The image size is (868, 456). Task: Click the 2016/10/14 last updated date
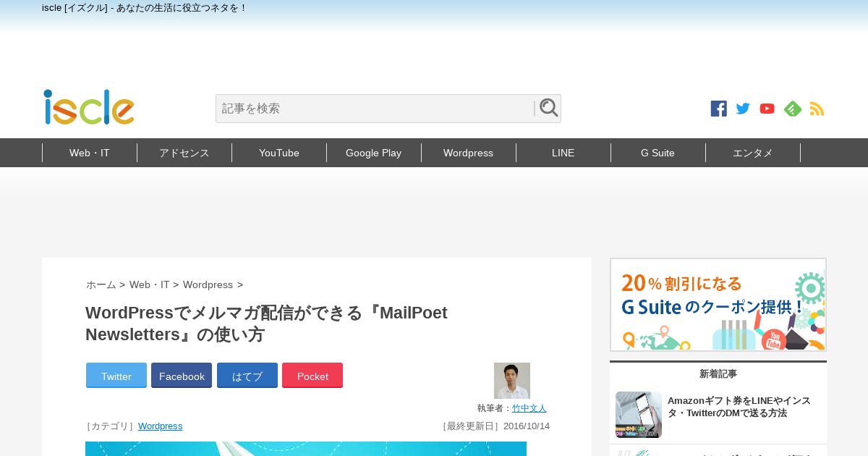pyautogui.click(x=527, y=426)
